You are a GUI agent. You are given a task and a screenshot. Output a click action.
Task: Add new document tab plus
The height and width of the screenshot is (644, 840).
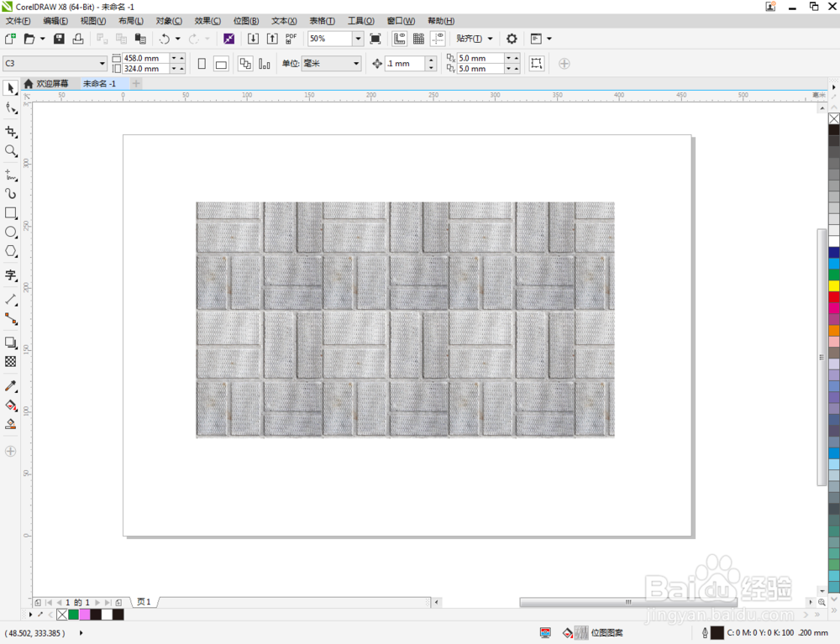pos(136,83)
